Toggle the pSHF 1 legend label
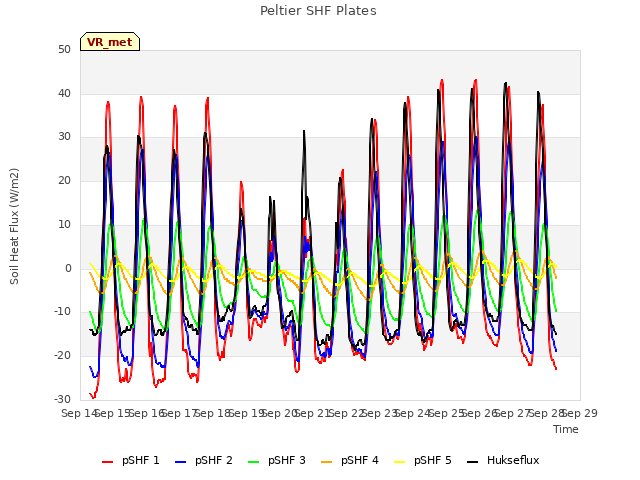 tap(141, 460)
